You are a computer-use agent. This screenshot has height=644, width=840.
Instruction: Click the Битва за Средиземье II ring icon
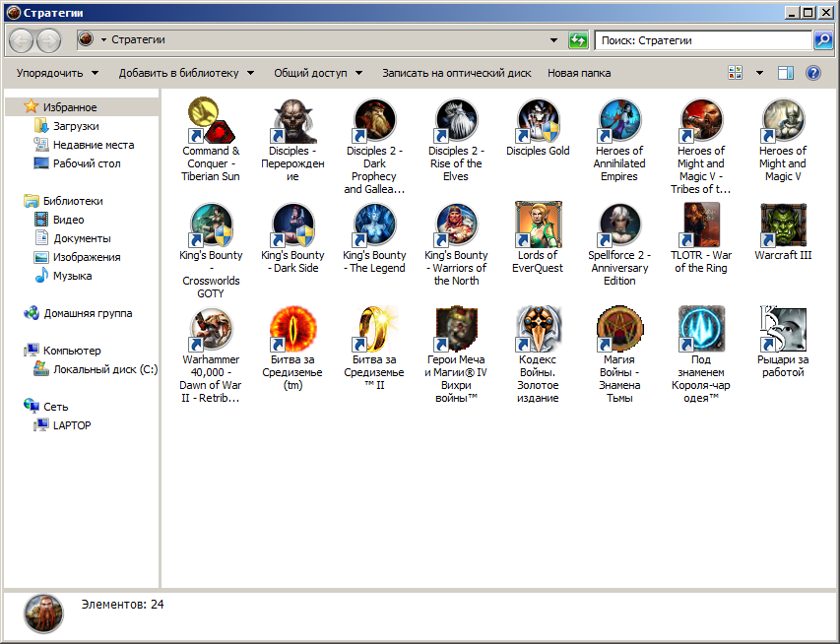pyautogui.click(x=374, y=330)
